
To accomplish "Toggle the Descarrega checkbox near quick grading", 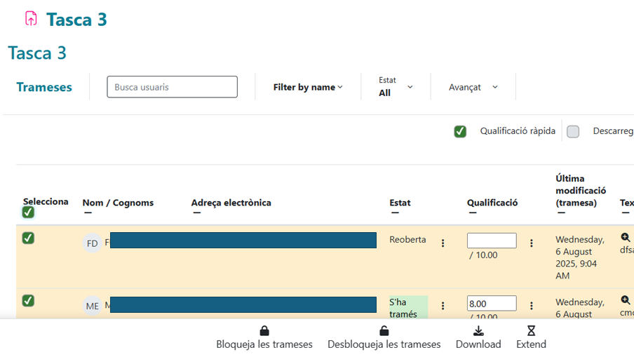I will pos(573,131).
